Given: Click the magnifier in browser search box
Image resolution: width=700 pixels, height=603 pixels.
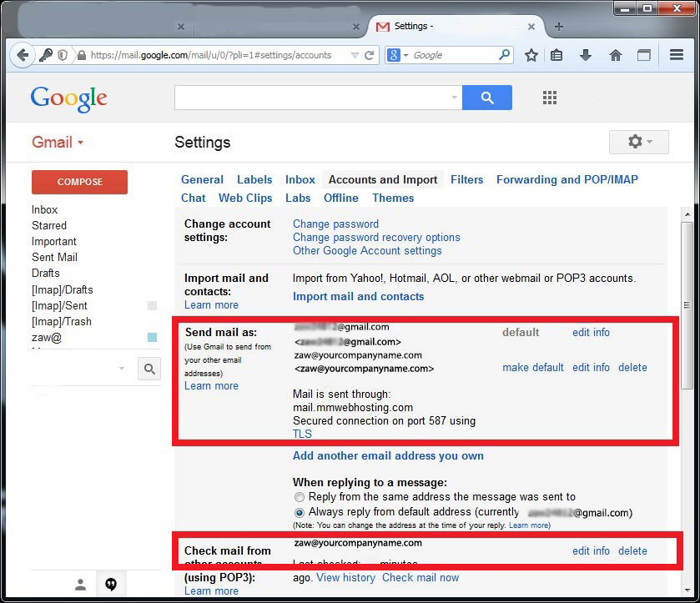Looking at the screenshot, I should coord(504,55).
